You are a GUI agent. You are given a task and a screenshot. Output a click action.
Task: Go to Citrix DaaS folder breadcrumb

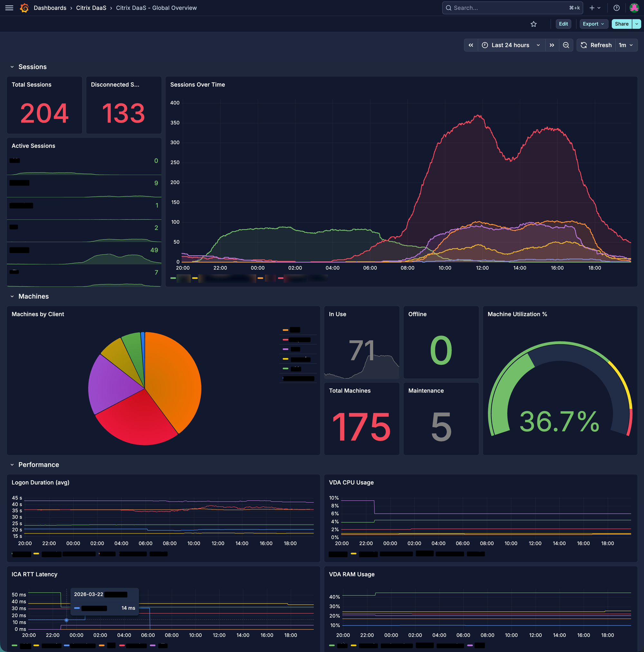tap(91, 8)
